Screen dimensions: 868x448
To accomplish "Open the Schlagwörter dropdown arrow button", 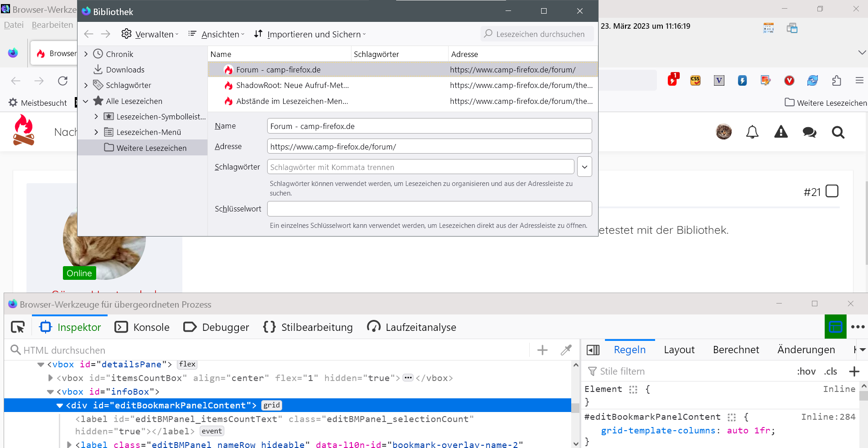I will click(x=584, y=167).
